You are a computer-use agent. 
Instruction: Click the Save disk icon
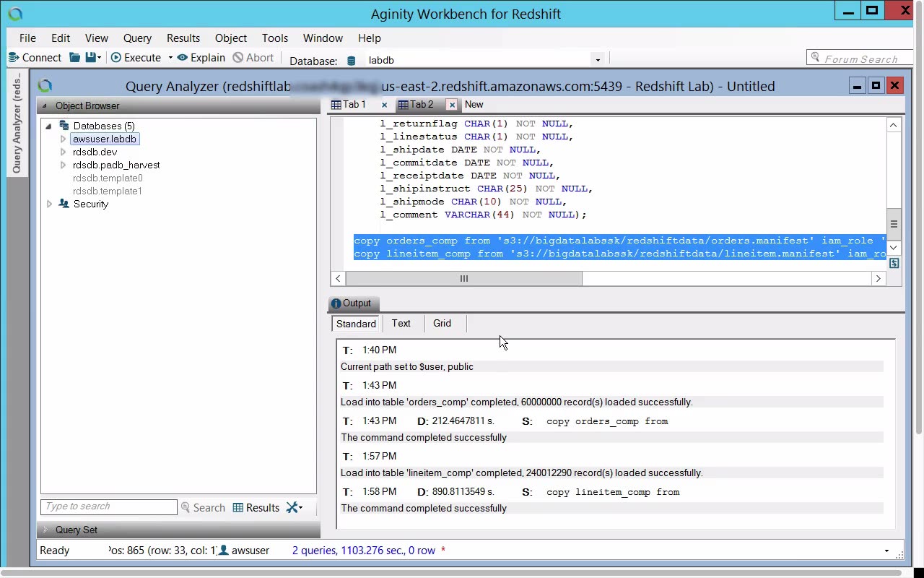[x=90, y=58]
